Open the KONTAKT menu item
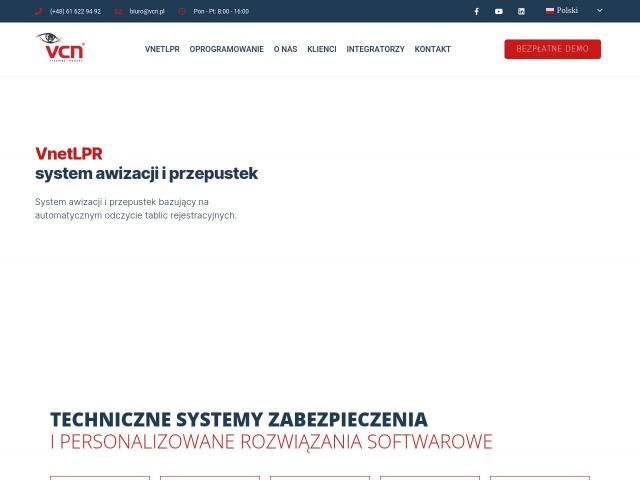 point(433,49)
